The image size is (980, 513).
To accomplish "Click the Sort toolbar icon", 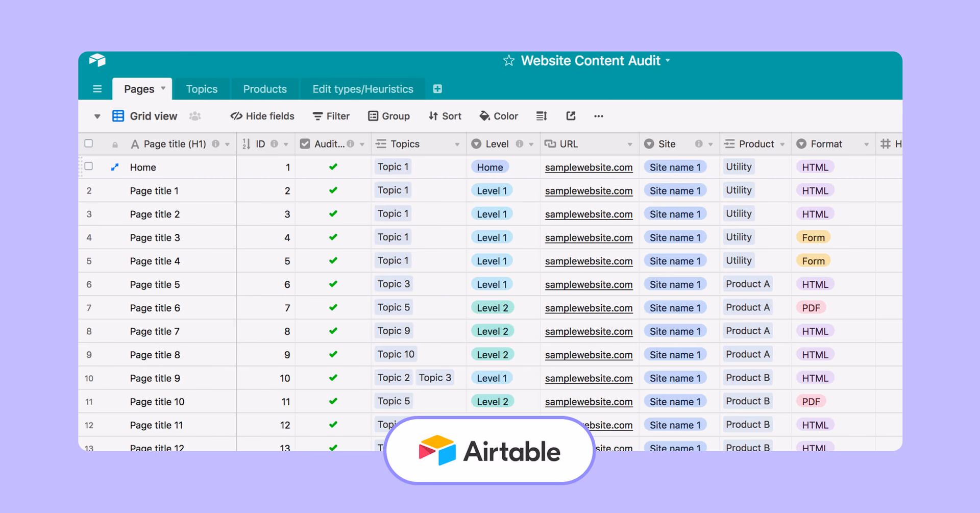I will (432, 116).
